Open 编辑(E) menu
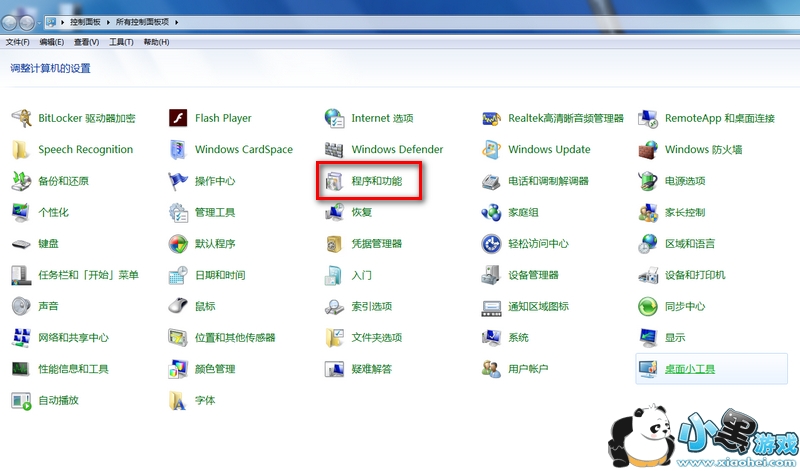The width and height of the screenshot is (800, 471). tap(52, 42)
